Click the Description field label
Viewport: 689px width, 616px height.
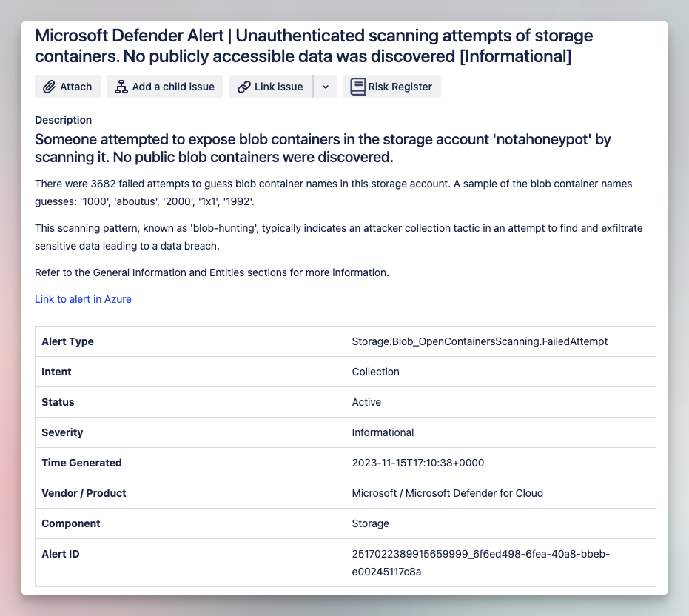(x=64, y=120)
